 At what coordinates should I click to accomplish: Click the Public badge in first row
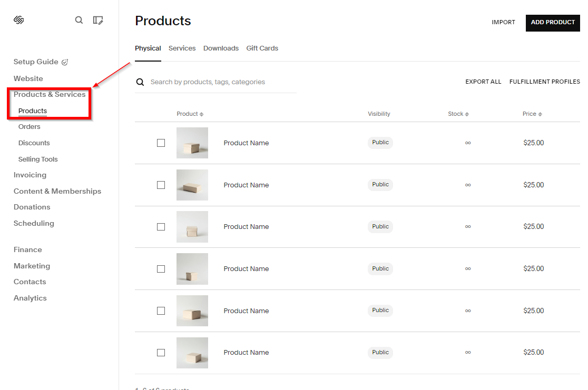pyautogui.click(x=380, y=142)
